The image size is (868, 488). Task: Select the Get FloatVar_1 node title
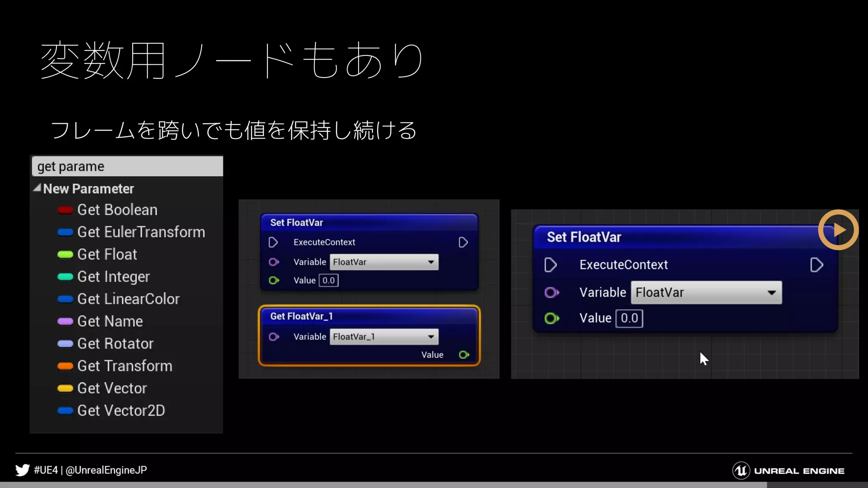coord(301,316)
